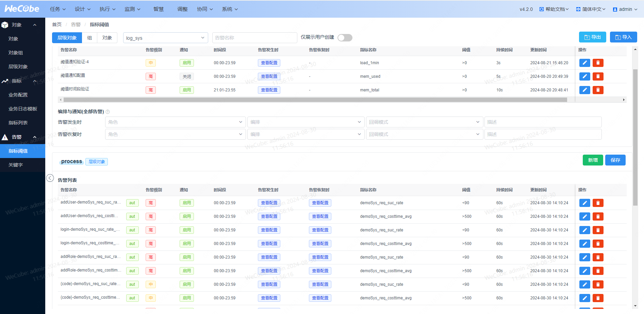Open the 告警发生时 回调模式 dropdown
644x314 pixels.
424,122
